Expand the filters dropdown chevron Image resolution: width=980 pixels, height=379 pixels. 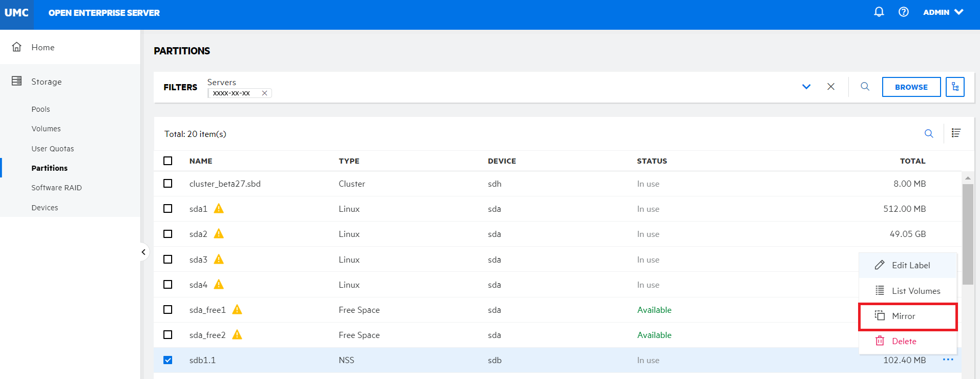806,87
